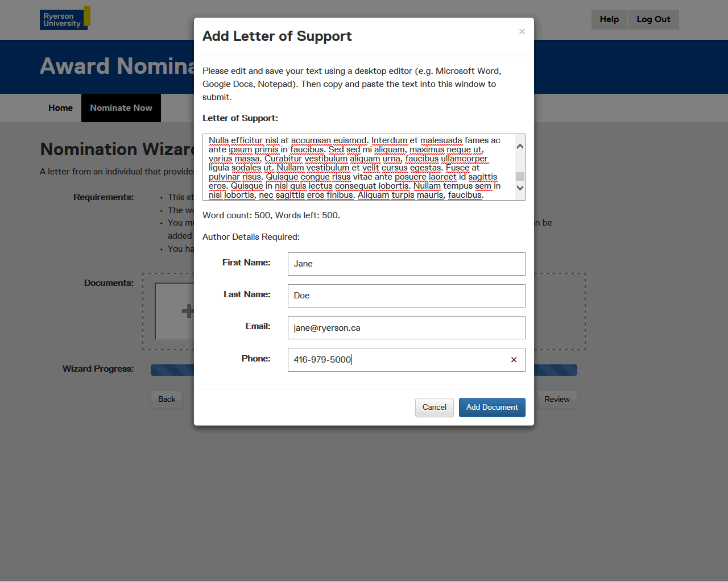Click the Ryerson University logo
Viewport: 728px width, 582px height.
[x=64, y=19]
